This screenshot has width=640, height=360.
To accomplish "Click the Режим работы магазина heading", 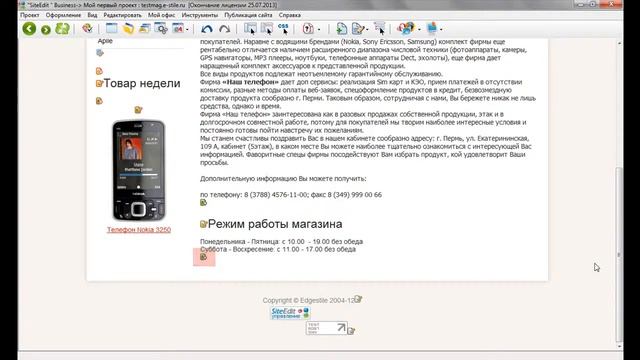I will pyautogui.click(x=275, y=224).
